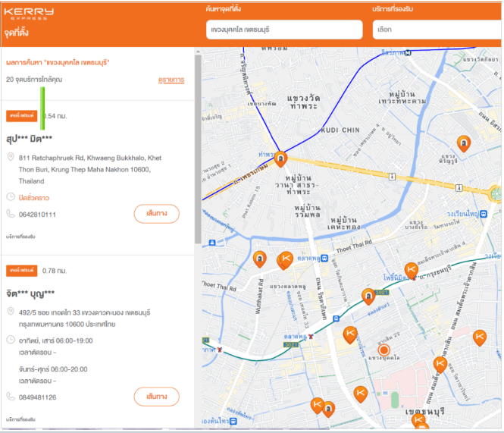
Task: Focus the location search field with แขวงบุคคโล text
Action: pyautogui.click(x=284, y=30)
